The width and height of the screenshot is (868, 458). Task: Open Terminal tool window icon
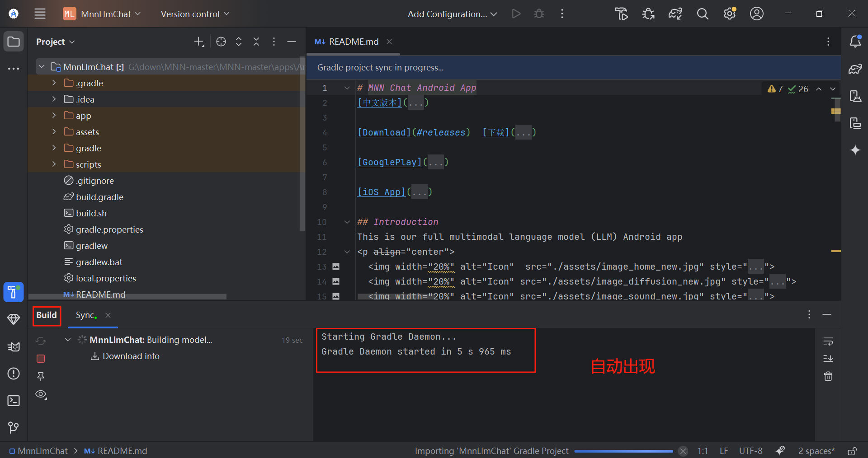point(14,401)
